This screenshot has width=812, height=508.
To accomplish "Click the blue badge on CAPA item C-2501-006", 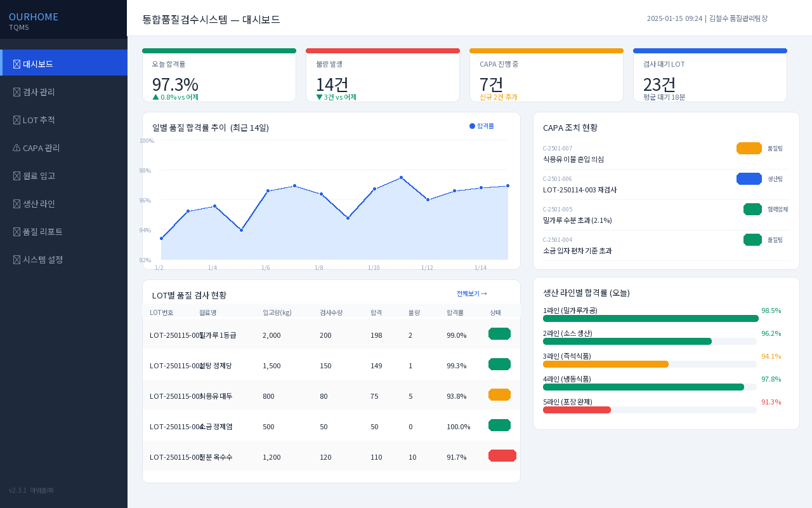I will click(749, 178).
